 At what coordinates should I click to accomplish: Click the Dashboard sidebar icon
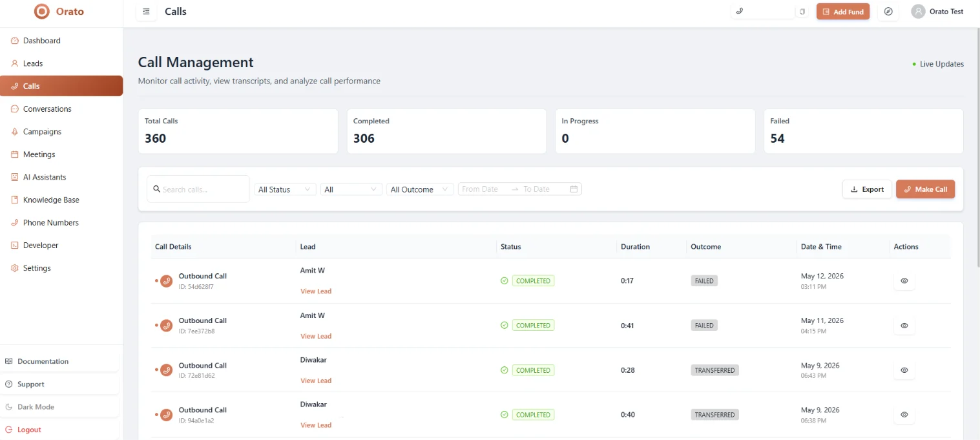[x=15, y=41]
